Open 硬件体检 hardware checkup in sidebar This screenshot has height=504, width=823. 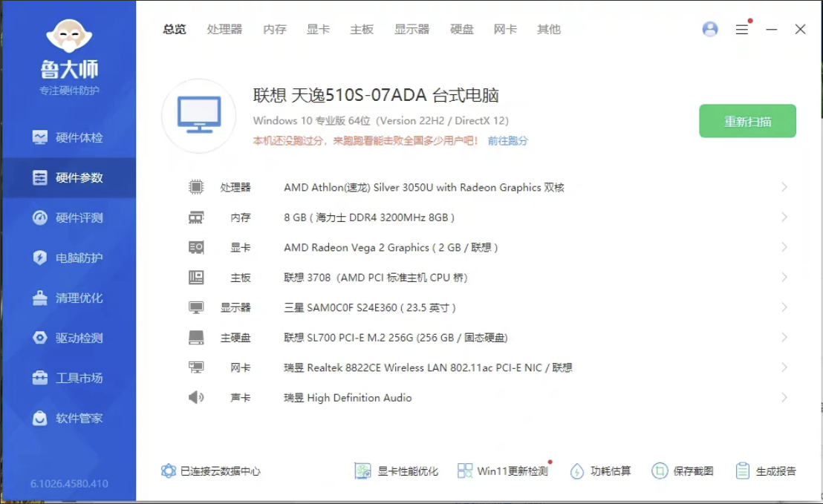click(68, 138)
